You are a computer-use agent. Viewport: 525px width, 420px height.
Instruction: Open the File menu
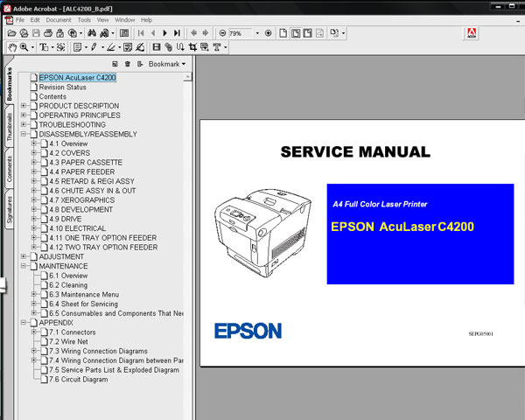pyautogui.click(x=20, y=20)
